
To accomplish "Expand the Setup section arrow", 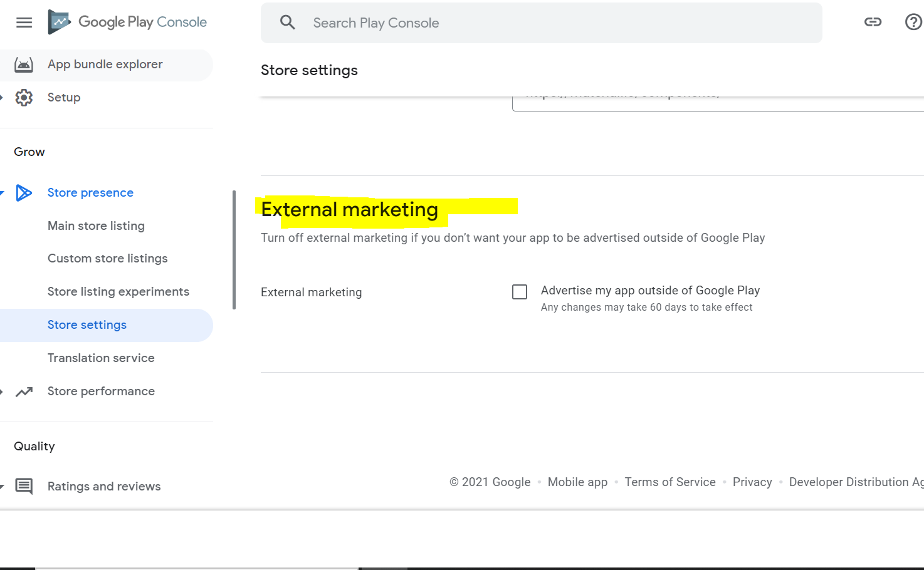I will (x=2, y=98).
